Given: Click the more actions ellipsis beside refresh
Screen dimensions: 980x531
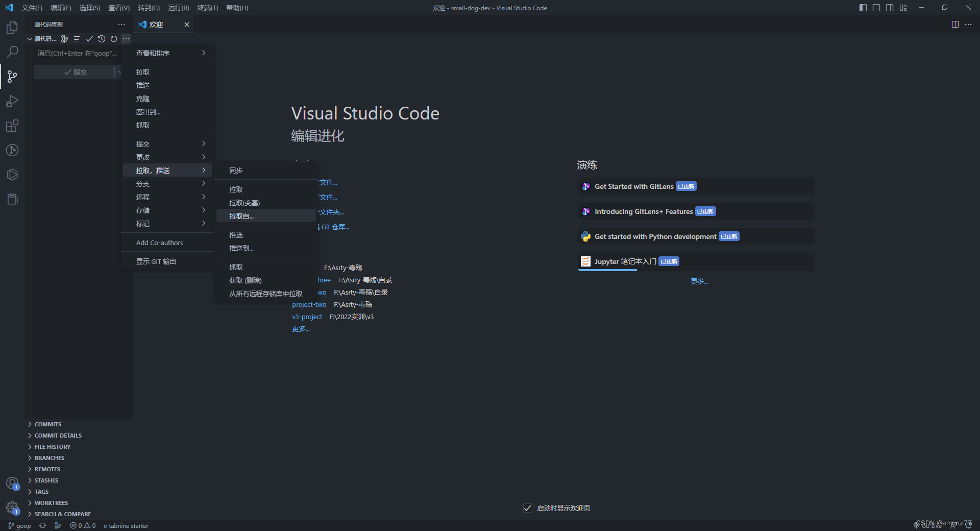Looking at the screenshot, I should click(x=126, y=39).
